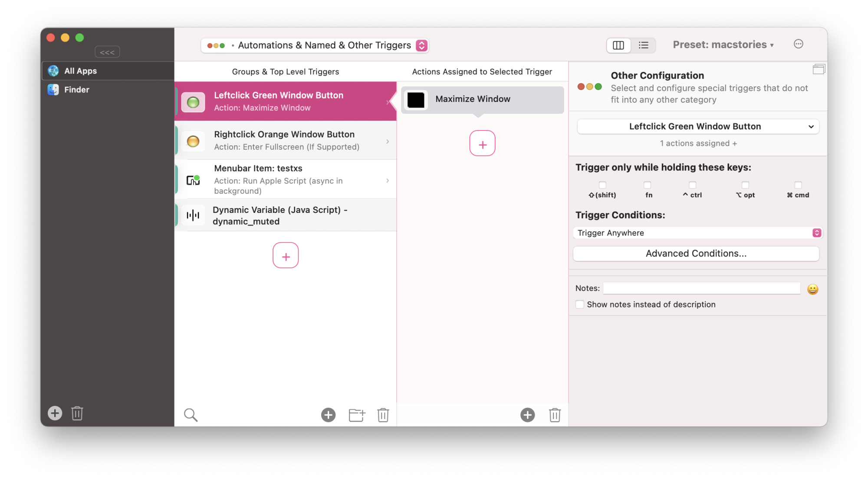The image size is (868, 480).
Task: Add app to sidebar with plus icon
Action: 55,413
